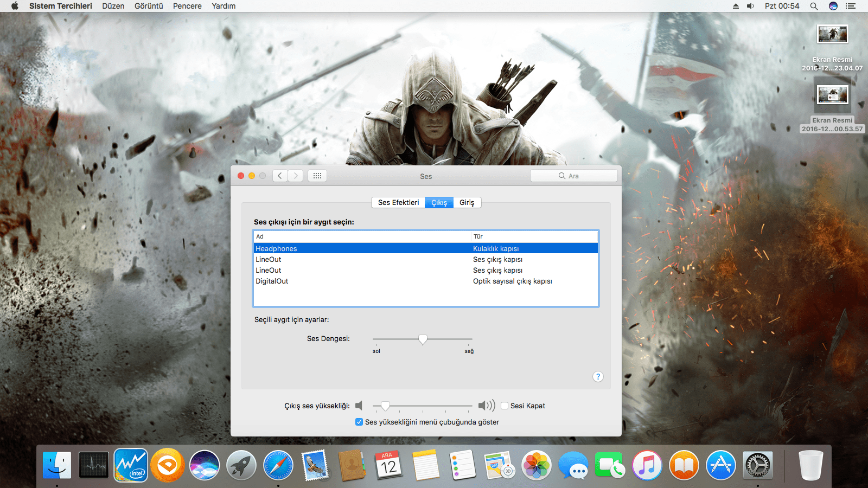Launch the App Store from the Dock
Image resolution: width=868 pixels, height=488 pixels.
click(721, 465)
